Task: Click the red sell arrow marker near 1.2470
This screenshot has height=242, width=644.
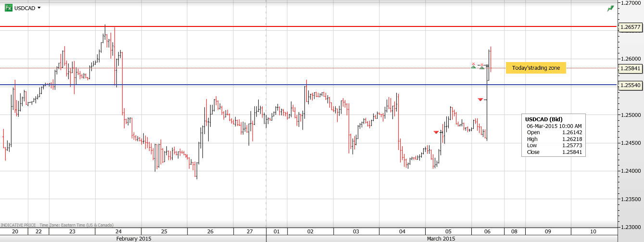Action: coord(436,132)
